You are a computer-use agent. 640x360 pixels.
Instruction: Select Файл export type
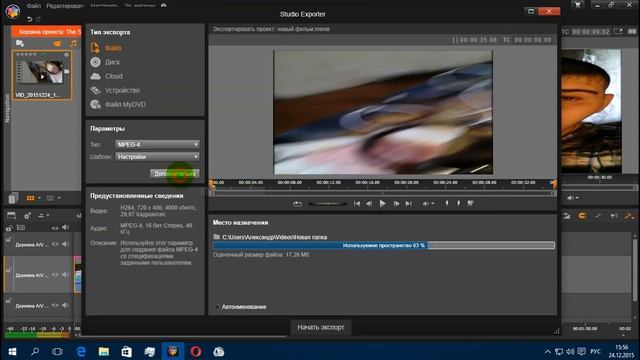tap(106, 48)
